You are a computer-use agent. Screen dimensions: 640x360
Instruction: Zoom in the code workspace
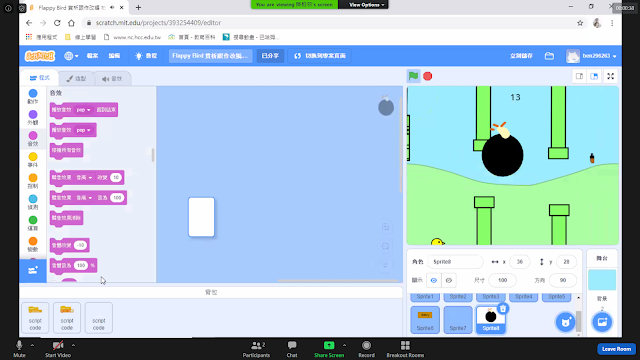click(385, 227)
